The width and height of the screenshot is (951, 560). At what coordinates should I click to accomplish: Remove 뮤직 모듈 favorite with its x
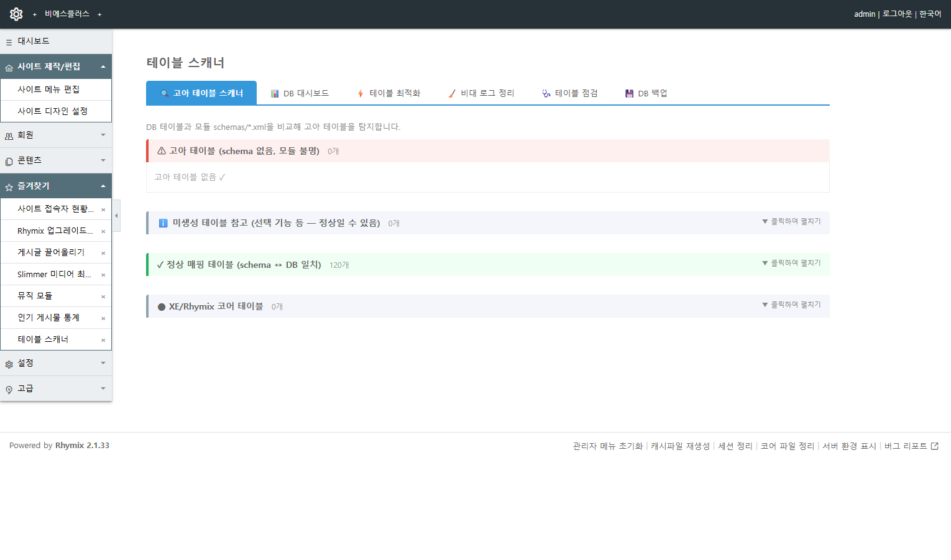point(103,297)
